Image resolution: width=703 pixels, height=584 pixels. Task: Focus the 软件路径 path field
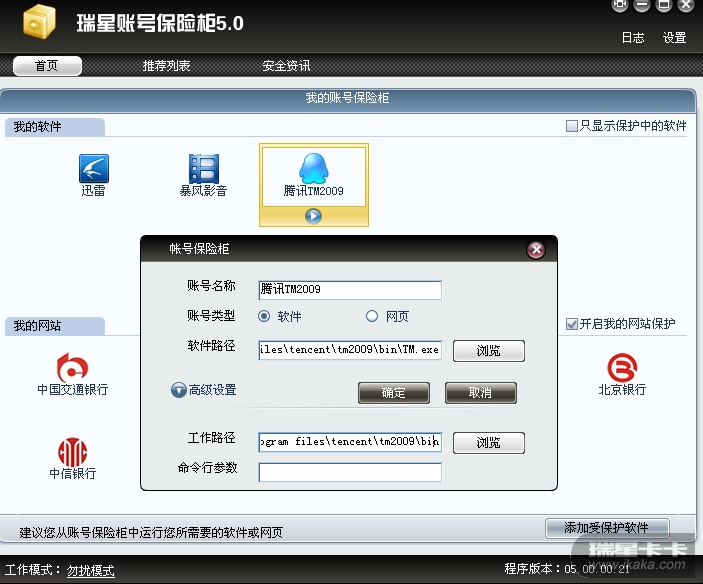pyautogui.click(x=350, y=350)
